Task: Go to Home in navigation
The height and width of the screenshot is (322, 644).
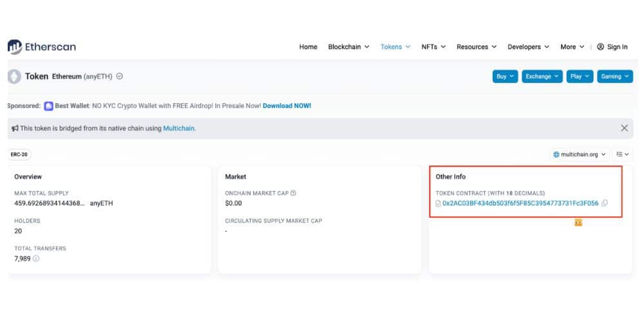Action: 308,47
